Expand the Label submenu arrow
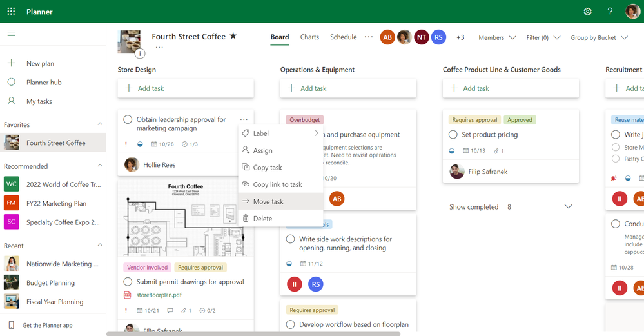Image resolution: width=644 pixels, height=336 pixels. click(317, 133)
